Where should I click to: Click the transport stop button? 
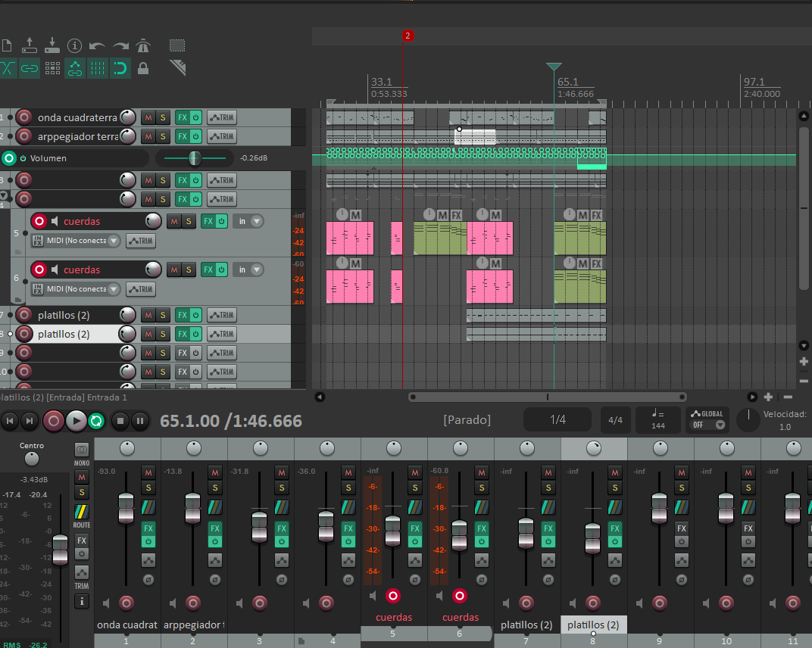click(120, 422)
